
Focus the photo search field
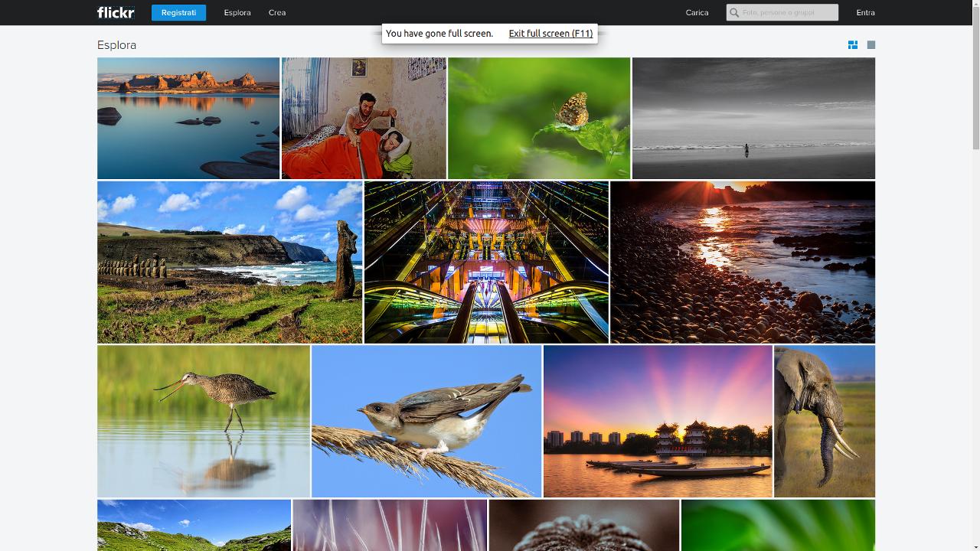pos(782,12)
